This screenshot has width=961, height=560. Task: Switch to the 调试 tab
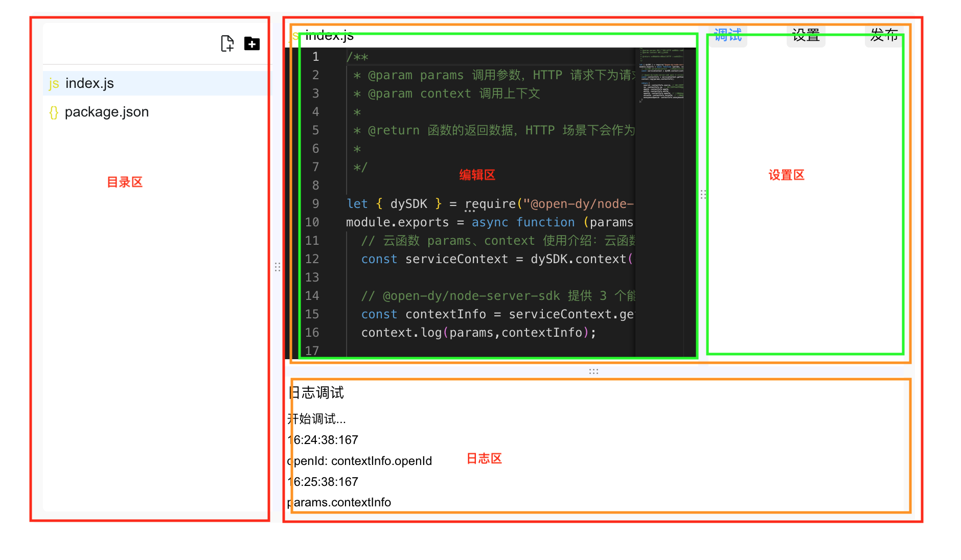click(x=727, y=36)
